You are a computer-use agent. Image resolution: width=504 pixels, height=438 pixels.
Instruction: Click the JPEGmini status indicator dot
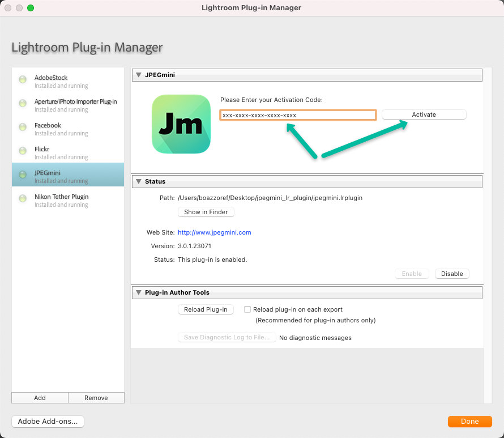(23, 175)
